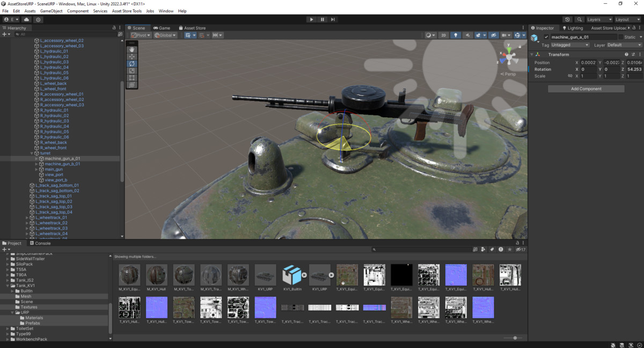Select the Move tool in the Scene toolbar
This screenshot has height=348, width=644.
point(131,56)
